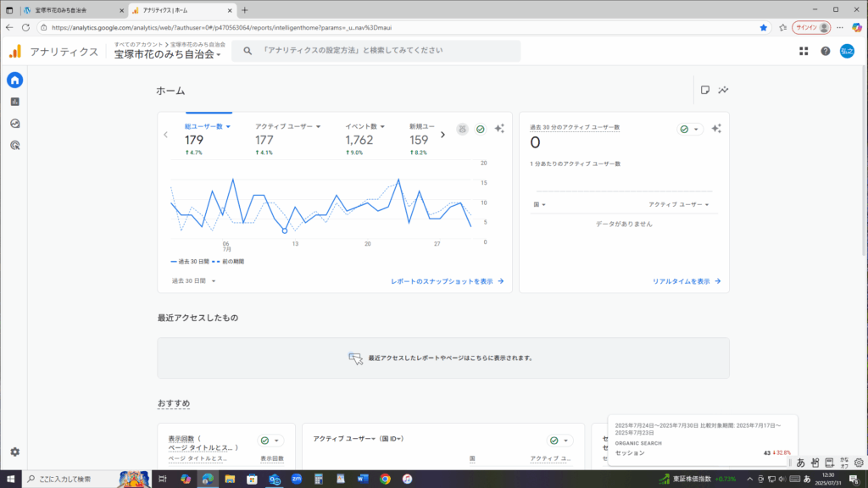Image resolution: width=868 pixels, height=488 pixels.
Task: Open the Windows Start menu
Action: [x=10, y=480]
